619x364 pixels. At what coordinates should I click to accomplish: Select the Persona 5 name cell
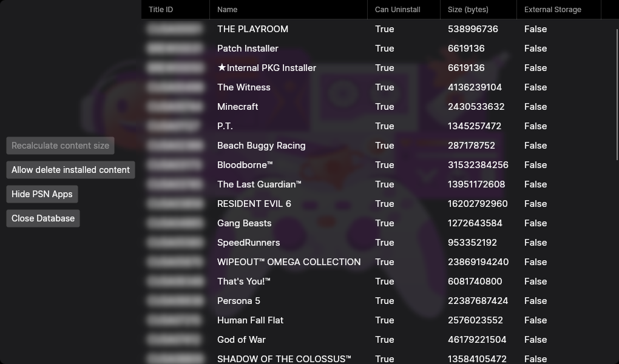pyautogui.click(x=238, y=301)
